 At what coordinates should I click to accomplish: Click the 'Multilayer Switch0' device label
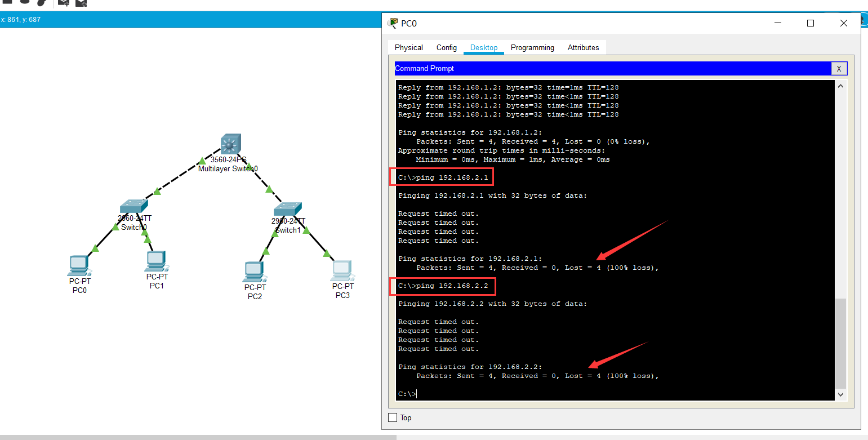click(x=228, y=169)
